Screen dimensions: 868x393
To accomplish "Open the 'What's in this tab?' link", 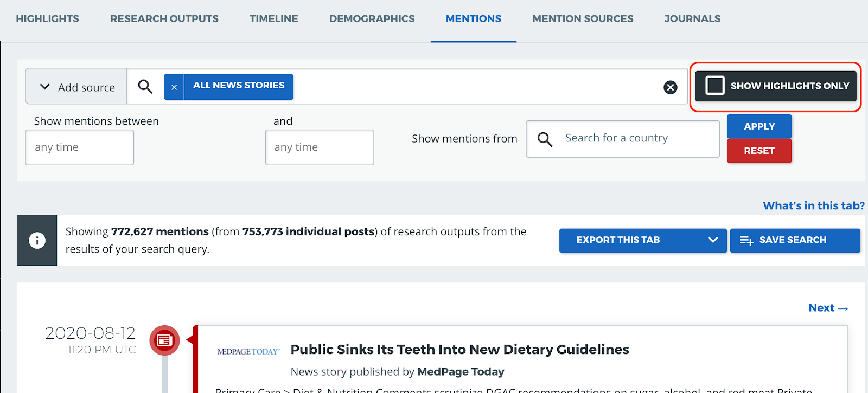I will (x=813, y=205).
